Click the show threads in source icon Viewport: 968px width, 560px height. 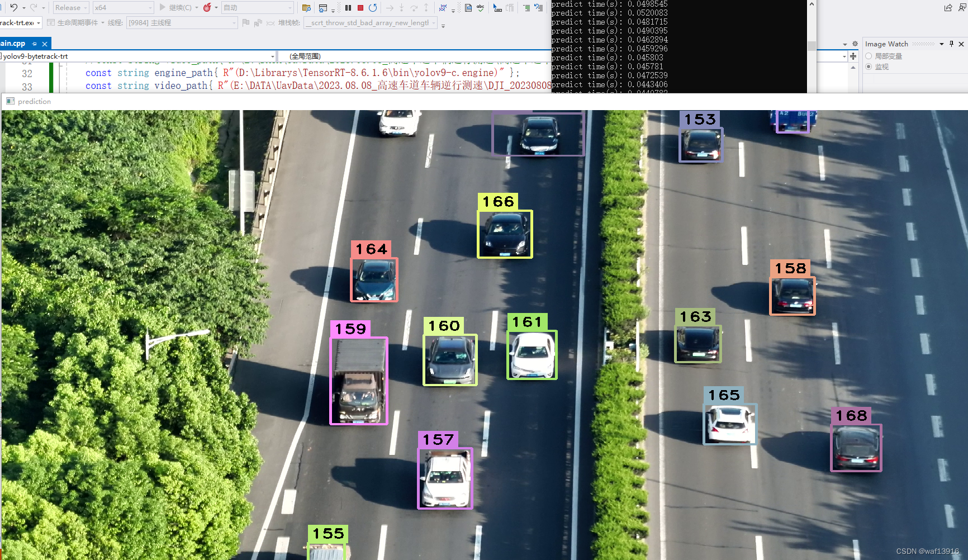click(258, 23)
